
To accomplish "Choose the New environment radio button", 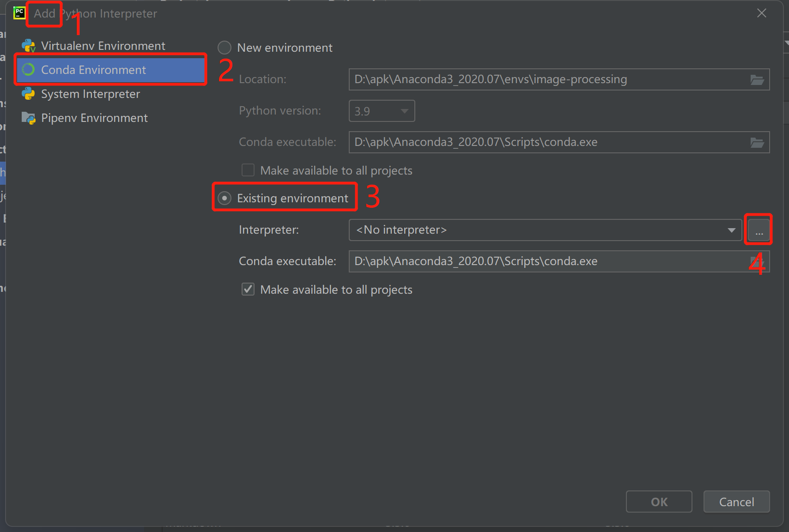I will point(225,48).
